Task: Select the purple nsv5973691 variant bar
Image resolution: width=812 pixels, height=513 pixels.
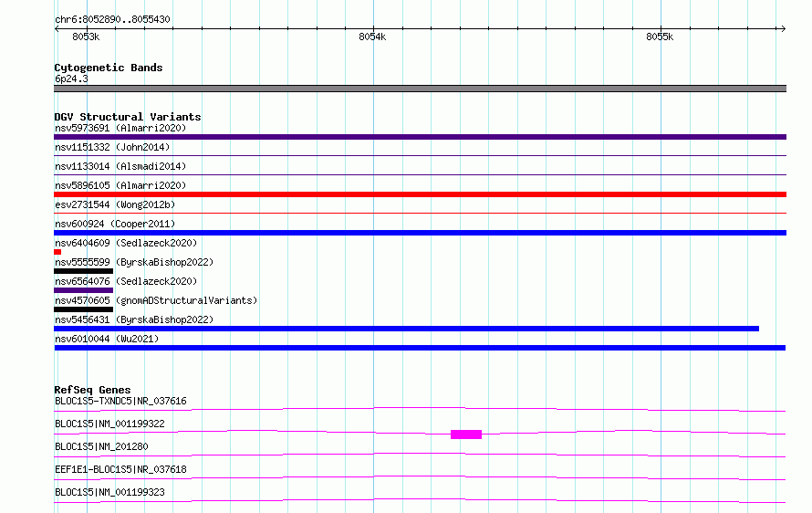Action: point(420,137)
